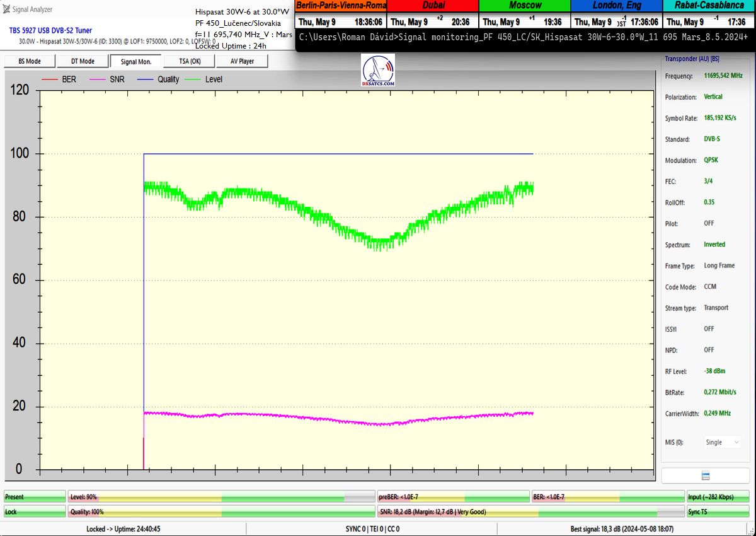Click the Lock status indicator
The width and height of the screenshot is (756, 536).
coord(35,512)
